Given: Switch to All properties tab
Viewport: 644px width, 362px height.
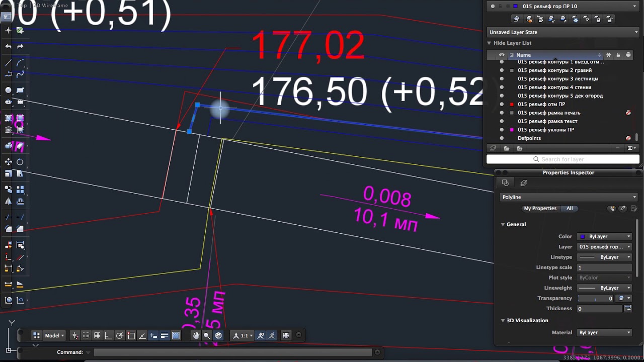Looking at the screenshot, I should click(570, 208).
